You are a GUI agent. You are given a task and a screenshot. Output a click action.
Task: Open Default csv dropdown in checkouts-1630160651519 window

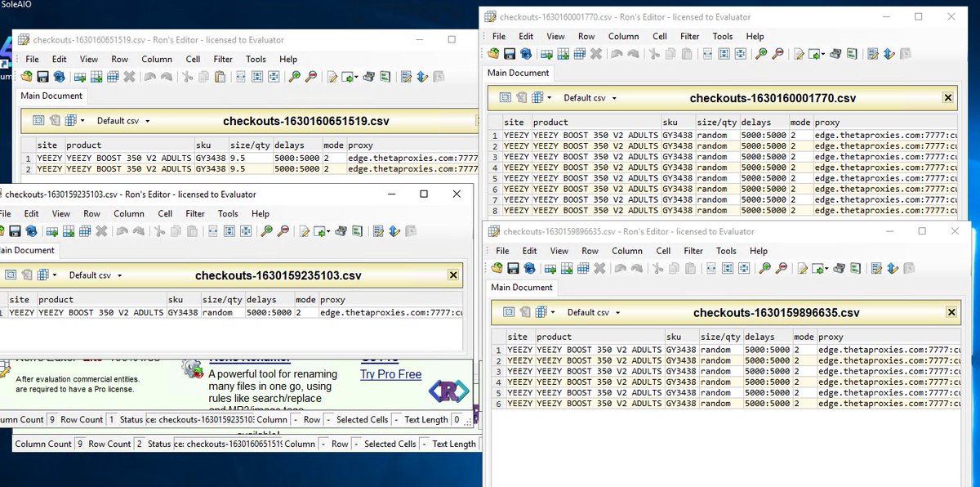pos(122,121)
